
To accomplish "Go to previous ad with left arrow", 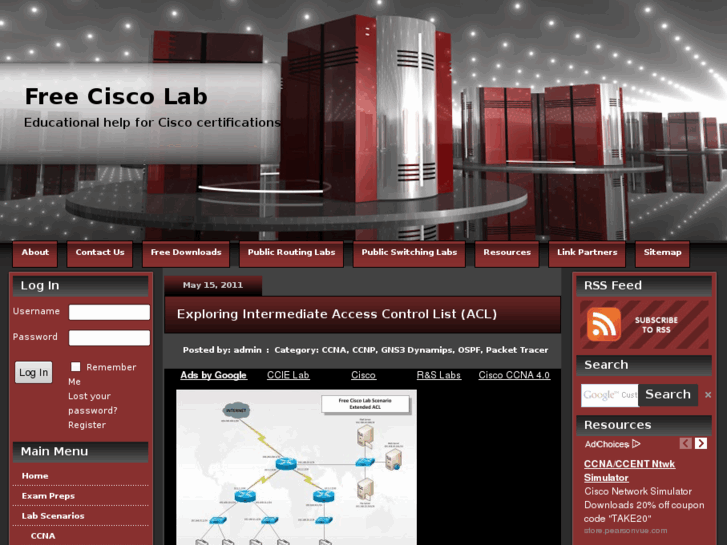I will (686, 443).
